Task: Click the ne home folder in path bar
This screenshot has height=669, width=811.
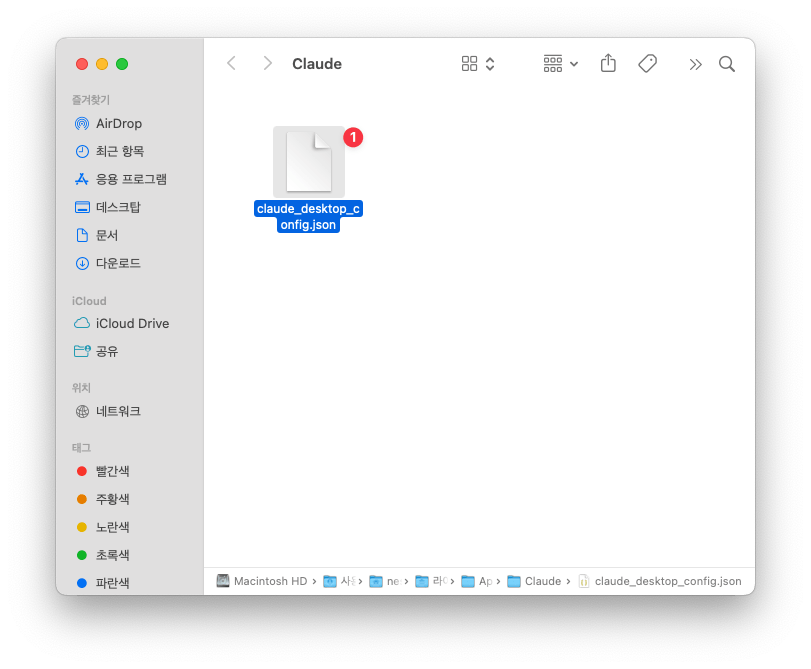Action: tap(384, 581)
